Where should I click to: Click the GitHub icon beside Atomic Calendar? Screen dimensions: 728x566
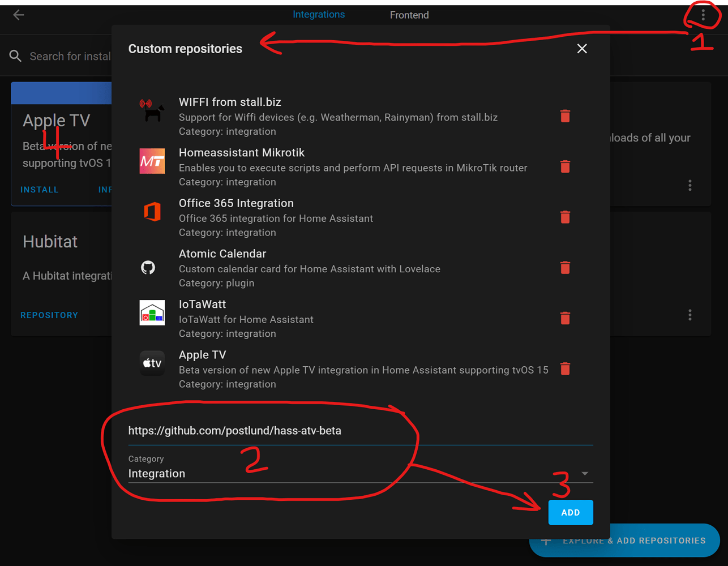point(148,267)
